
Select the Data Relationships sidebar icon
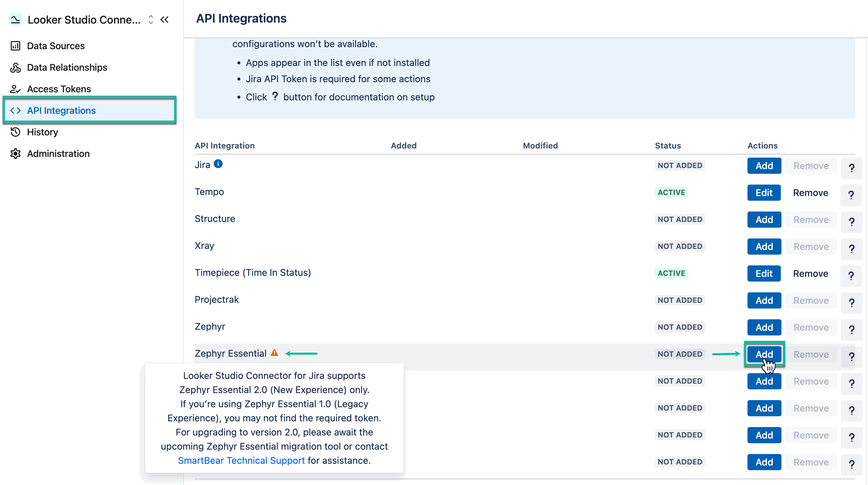[x=15, y=67]
